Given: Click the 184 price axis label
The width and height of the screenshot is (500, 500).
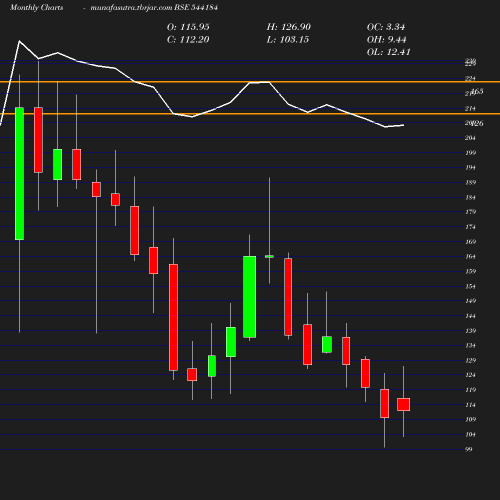Looking at the screenshot, I should 470,197.
